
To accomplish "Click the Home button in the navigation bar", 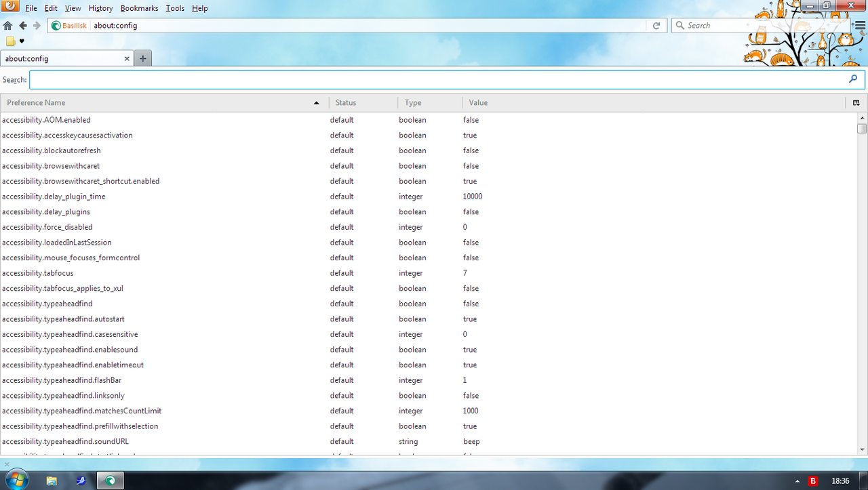I will pyautogui.click(x=7, y=26).
